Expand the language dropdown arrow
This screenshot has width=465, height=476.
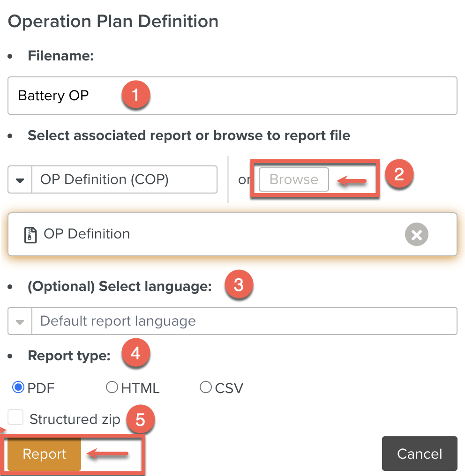pyautogui.click(x=20, y=321)
